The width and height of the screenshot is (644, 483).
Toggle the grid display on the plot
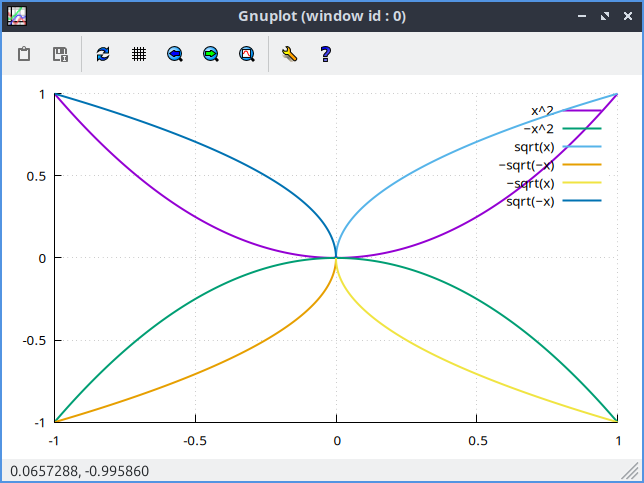[139, 54]
